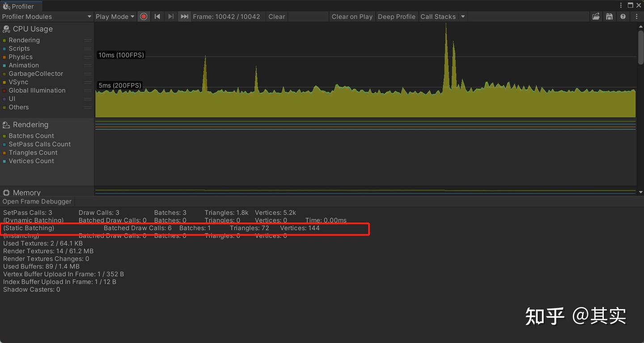The width and height of the screenshot is (644, 343).
Task: Open Profiler help with the question mark icon
Action: tap(623, 16)
